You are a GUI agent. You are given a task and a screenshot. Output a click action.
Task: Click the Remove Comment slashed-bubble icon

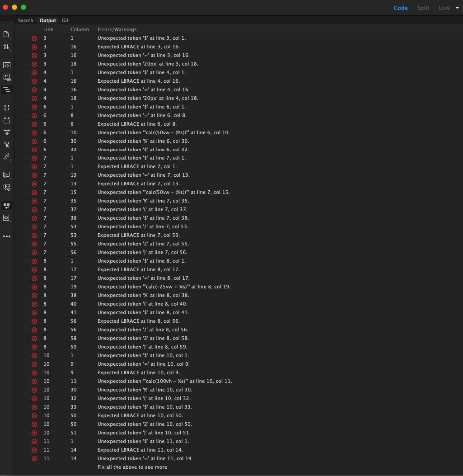point(6,187)
